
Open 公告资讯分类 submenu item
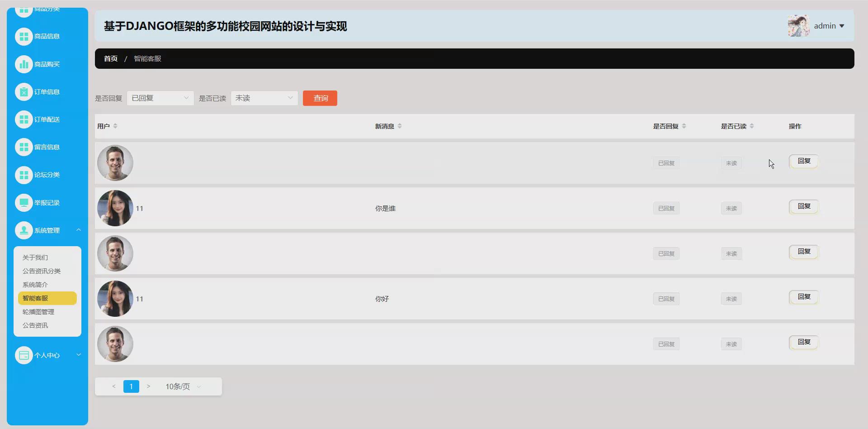47,271
